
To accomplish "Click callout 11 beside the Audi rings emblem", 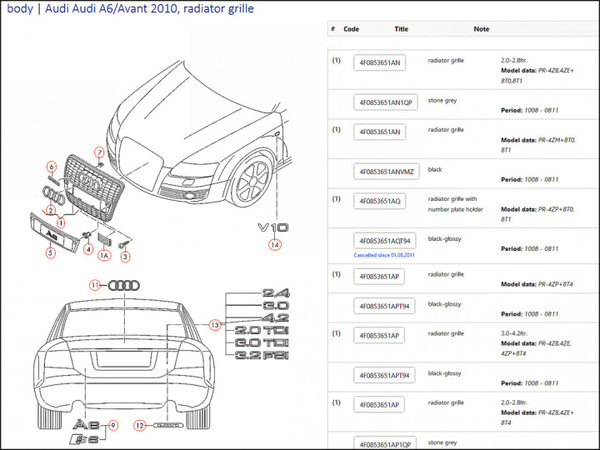I will 97,285.
